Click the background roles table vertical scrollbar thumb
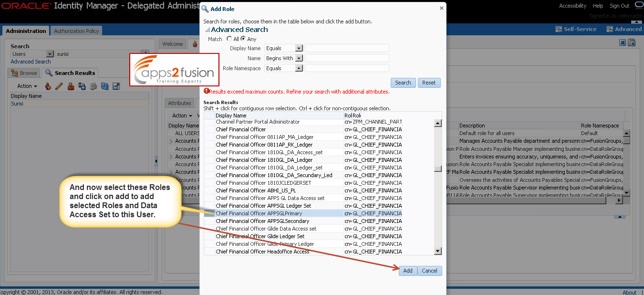644x295 pixels. [627, 140]
